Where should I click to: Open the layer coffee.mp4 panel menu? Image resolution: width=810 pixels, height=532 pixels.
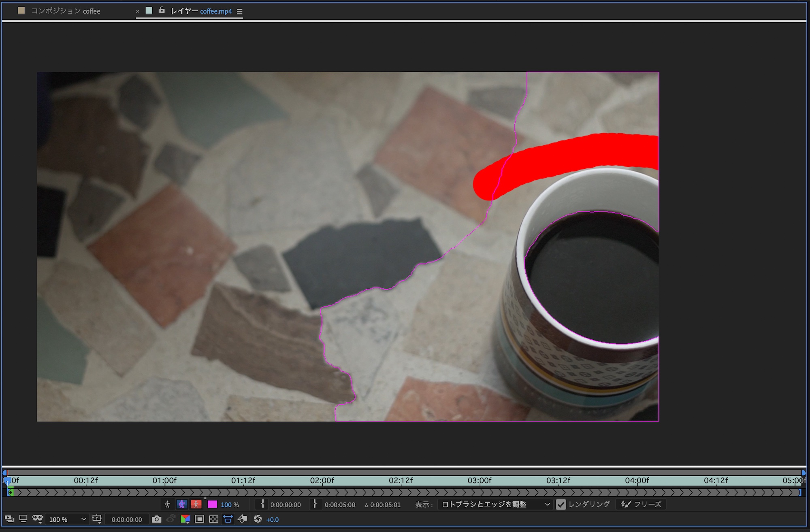point(240,11)
